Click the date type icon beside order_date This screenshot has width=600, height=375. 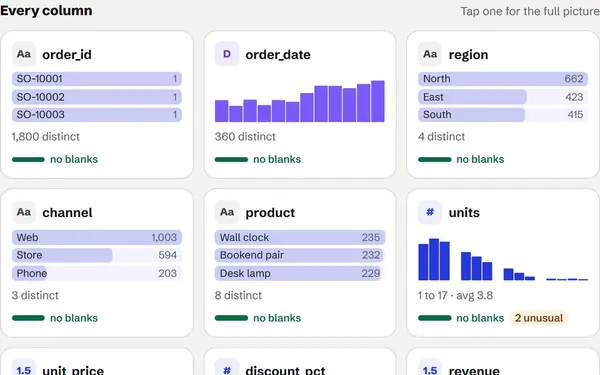point(227,54)
